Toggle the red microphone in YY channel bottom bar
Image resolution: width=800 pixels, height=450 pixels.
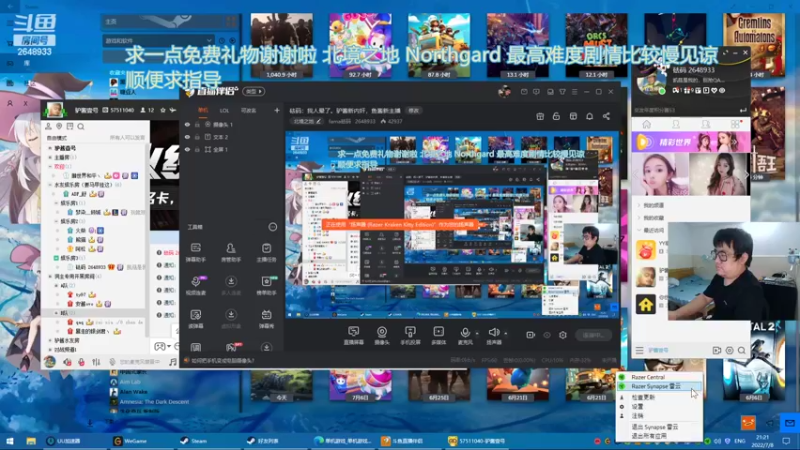pos(81,362)
